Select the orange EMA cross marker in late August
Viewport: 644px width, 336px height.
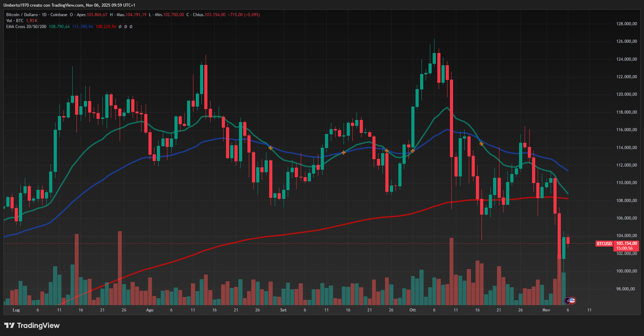(x=271, y=148)
